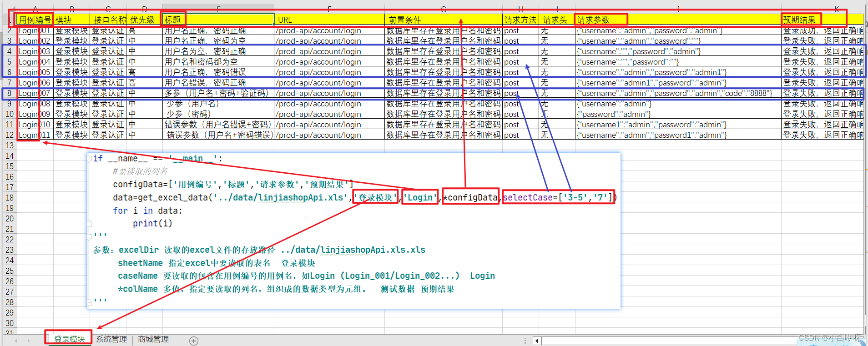The image size is (868, 346).
Task: Click the horizontal scrollbar left arrow
Action: 537,341
